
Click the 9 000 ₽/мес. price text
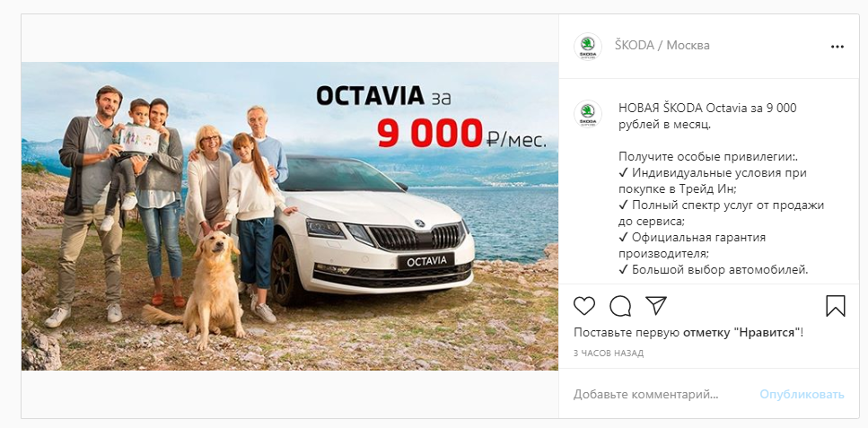[461, 134]
